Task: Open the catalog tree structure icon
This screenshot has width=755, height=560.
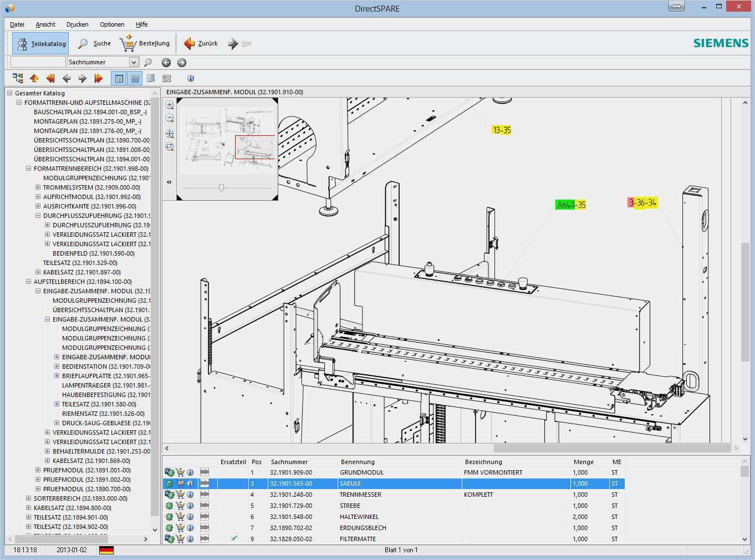Action: pyautogui.click(x=18, y=78)
